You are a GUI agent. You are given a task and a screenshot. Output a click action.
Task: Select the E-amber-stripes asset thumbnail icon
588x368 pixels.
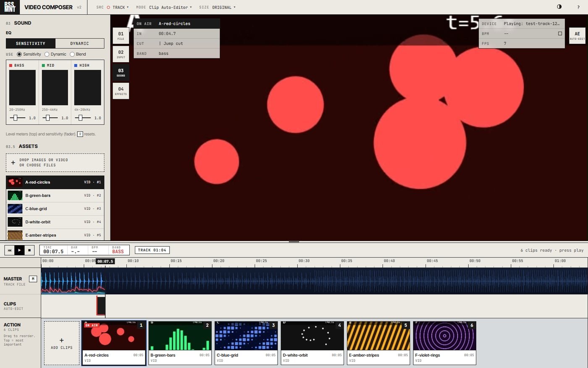15,235
